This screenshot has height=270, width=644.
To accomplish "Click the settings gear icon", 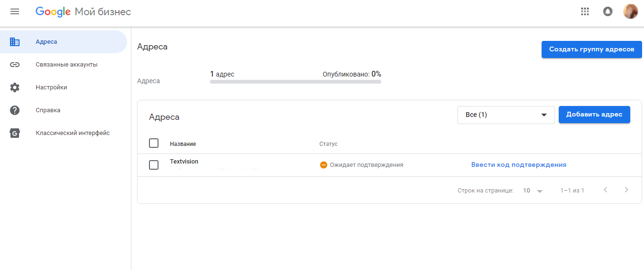I will [x=15, y=87].
